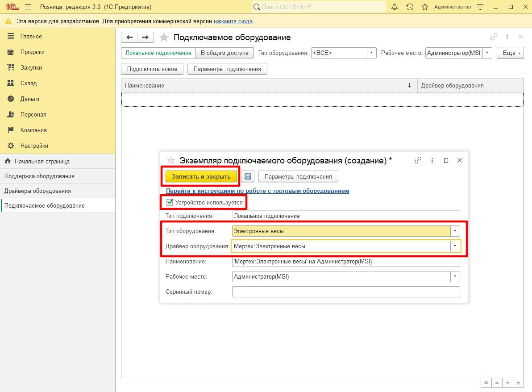Follow the trade equipment instructions link
532x392 pixels.
pyautogui.click(x=258, y=191)
